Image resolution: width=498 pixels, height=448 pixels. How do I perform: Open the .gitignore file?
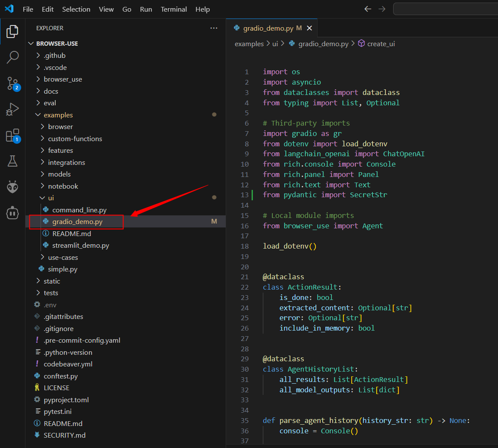(126, 328)
